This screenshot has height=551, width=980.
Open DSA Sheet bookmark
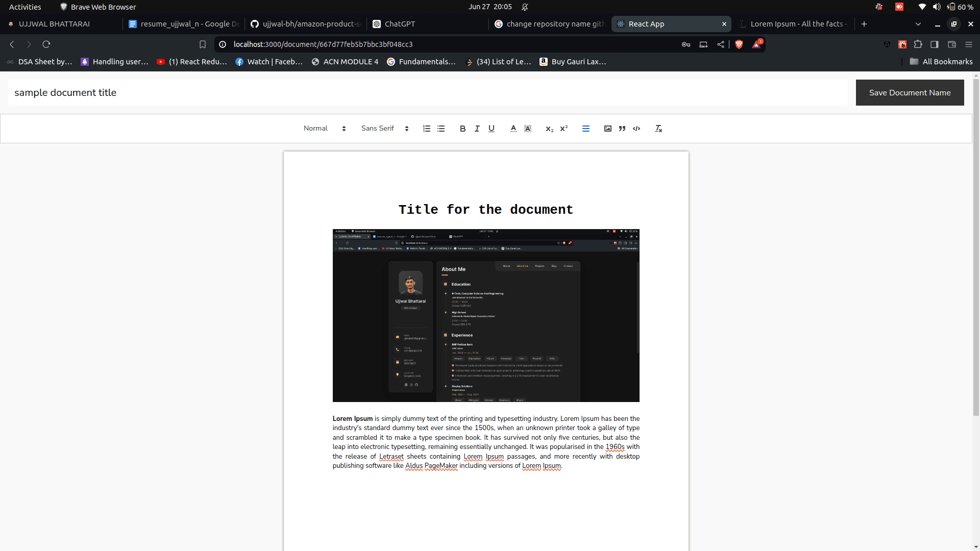point(39,62)
